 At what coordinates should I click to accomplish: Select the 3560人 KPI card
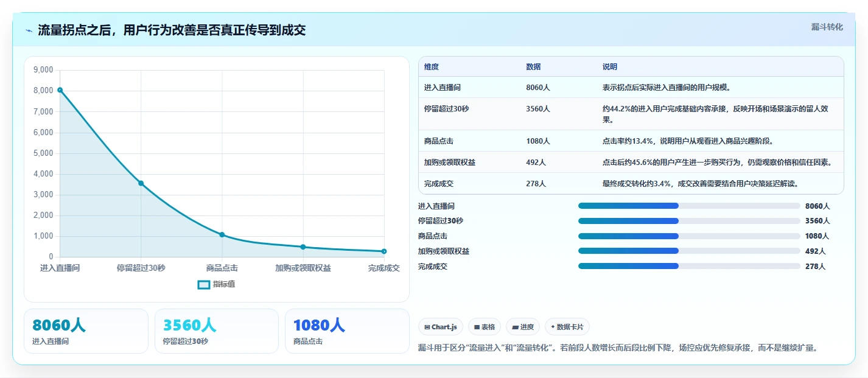point(217,331)
